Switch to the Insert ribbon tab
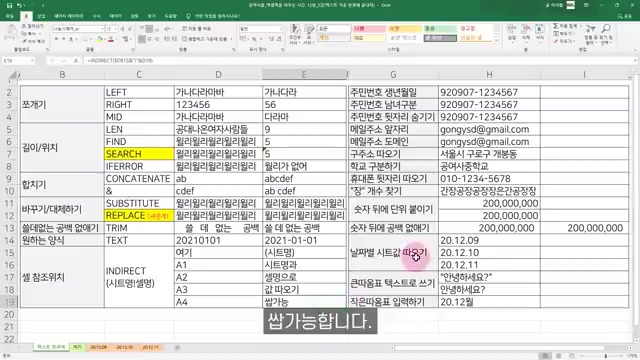This screenshot has height=360, width=640. pyautogui.click(x=41, y=16)
